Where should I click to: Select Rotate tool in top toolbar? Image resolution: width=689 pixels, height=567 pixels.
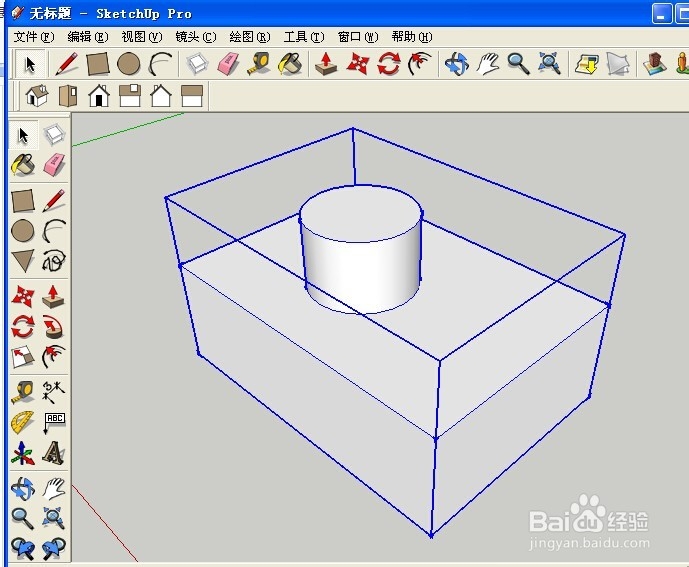coord(388,64)
